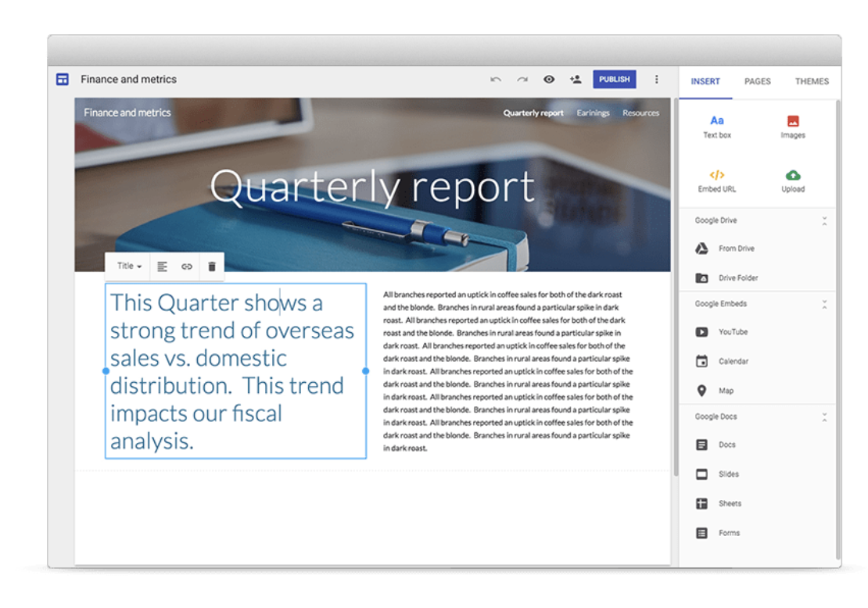Grab the right resize handle of text box
Viewport: 868px width, 608px height.
[x=365, y=371]
